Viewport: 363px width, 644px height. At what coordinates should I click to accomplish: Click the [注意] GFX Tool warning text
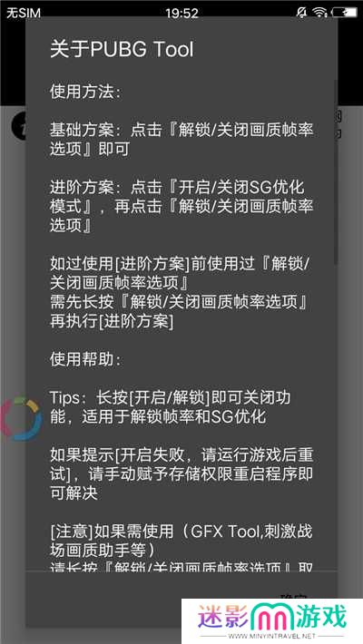coord(181,540)
